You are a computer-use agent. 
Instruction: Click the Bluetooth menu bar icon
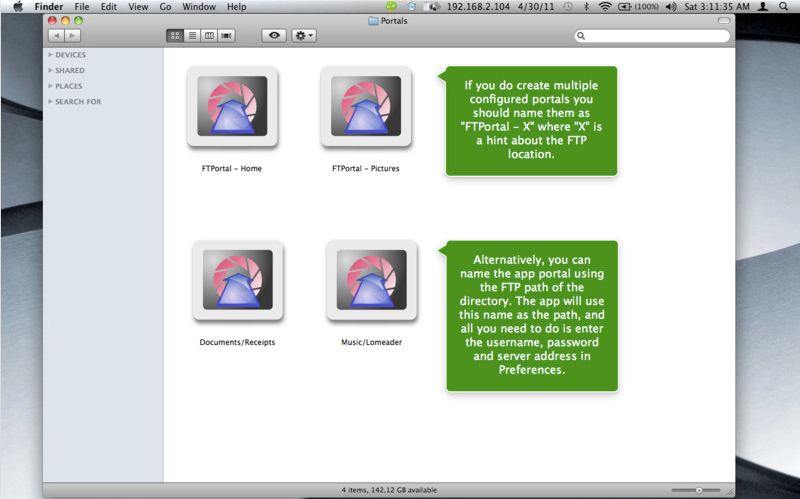pyautogui.click(x=586, y=7)
